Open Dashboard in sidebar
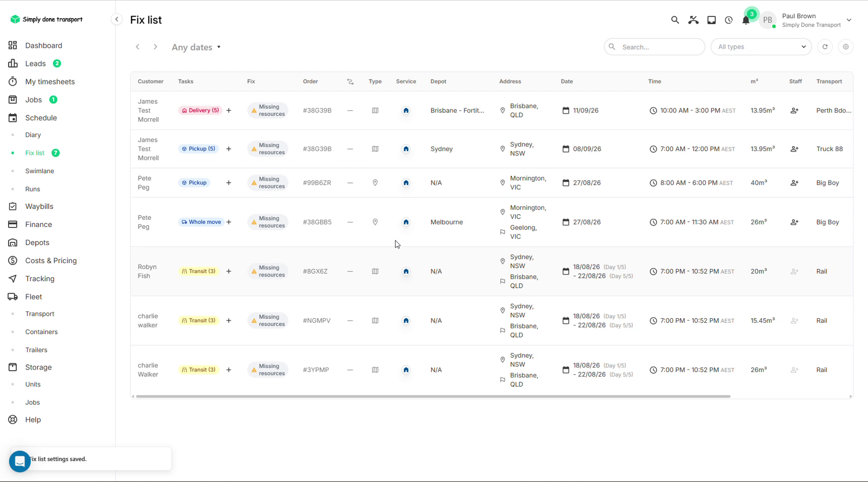The image size is (868, 482). [x=44, y=45]
